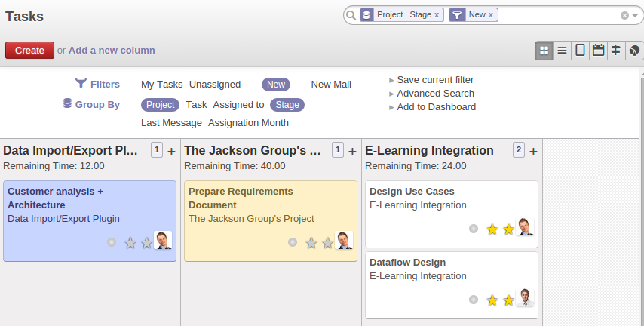Open the Gantt timeline view
Screen dimensions: 644x326
coord(616,51)
